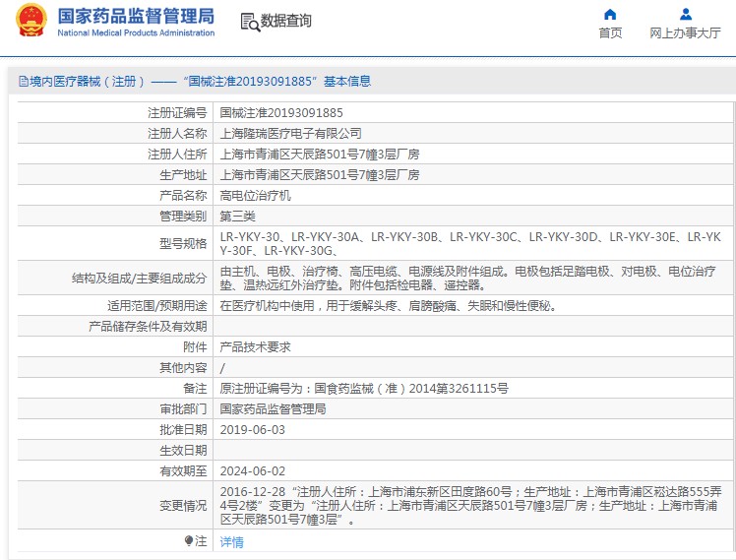
Task: Go to 首页 via the house icon
Action: click(x=610, y=14)
